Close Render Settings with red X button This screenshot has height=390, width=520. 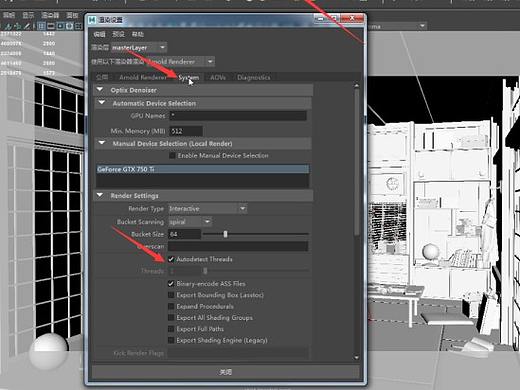[x=352, y=18]
